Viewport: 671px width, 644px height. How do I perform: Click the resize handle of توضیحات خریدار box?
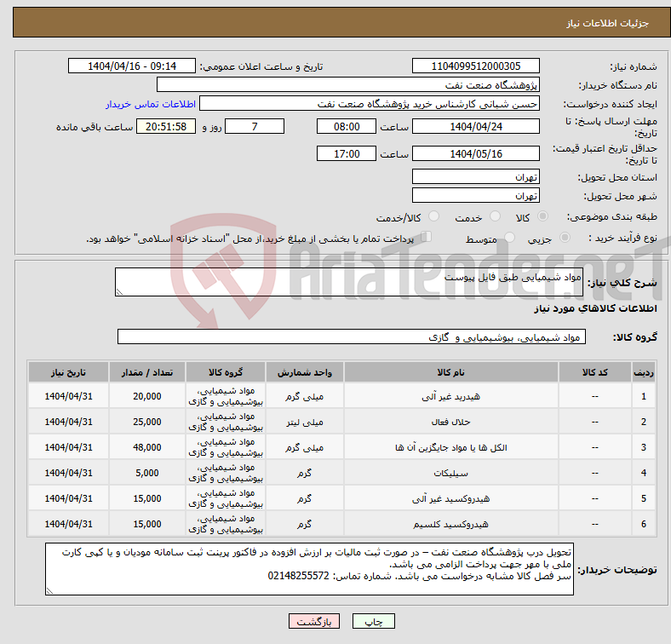49,591
